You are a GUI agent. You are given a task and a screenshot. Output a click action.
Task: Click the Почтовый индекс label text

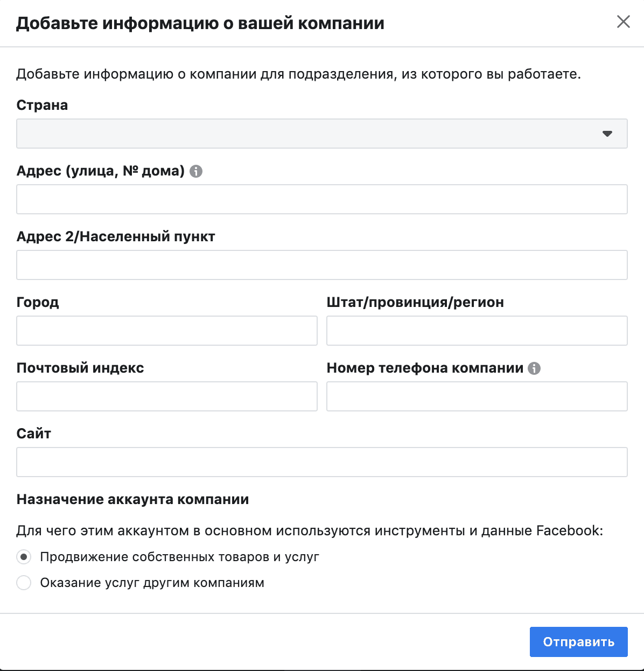80,368
